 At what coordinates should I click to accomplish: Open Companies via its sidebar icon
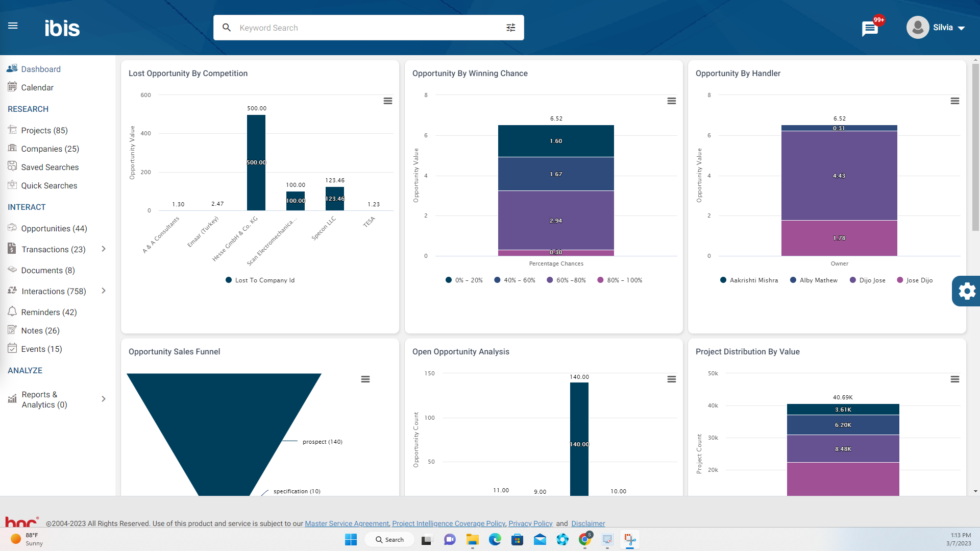pyautogui.click(x=12, y=148)
